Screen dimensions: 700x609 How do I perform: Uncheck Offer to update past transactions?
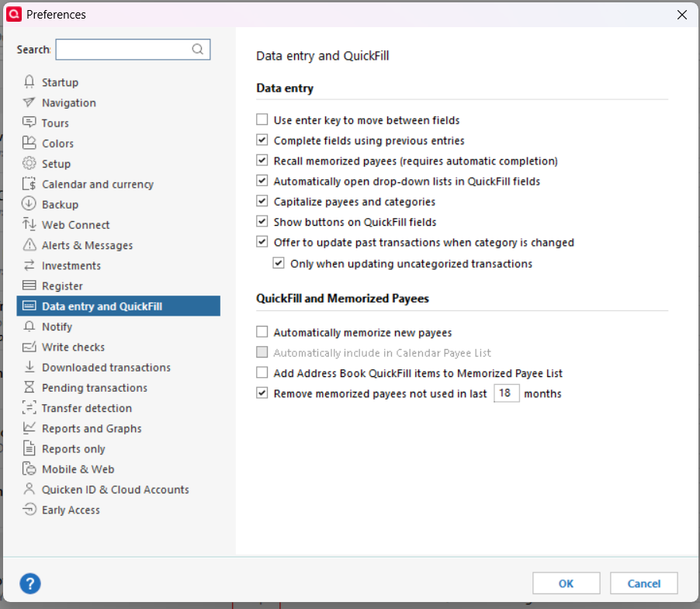tap(262, 242)
